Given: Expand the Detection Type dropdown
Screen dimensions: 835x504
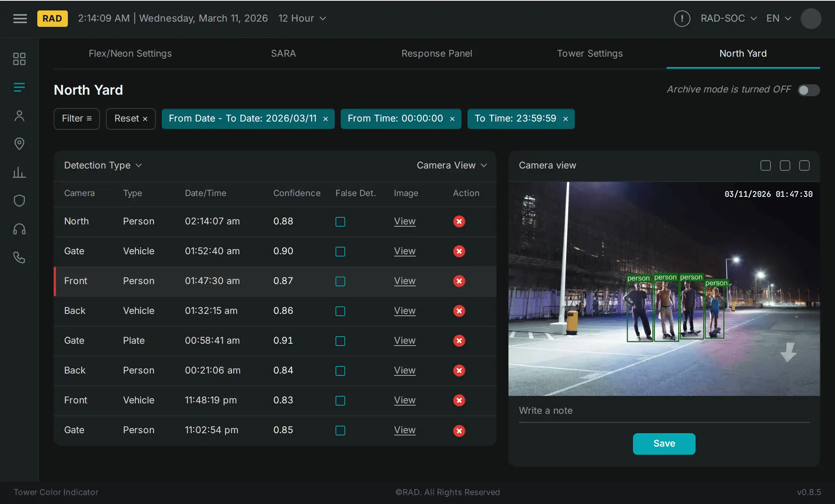Looking at the screenshot, I should [103, 166].
